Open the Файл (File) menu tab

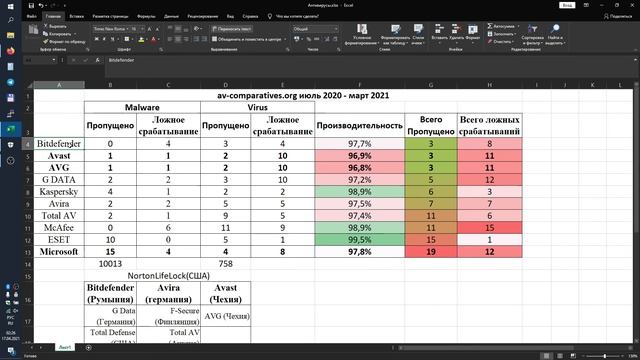(x=32, y=16)
